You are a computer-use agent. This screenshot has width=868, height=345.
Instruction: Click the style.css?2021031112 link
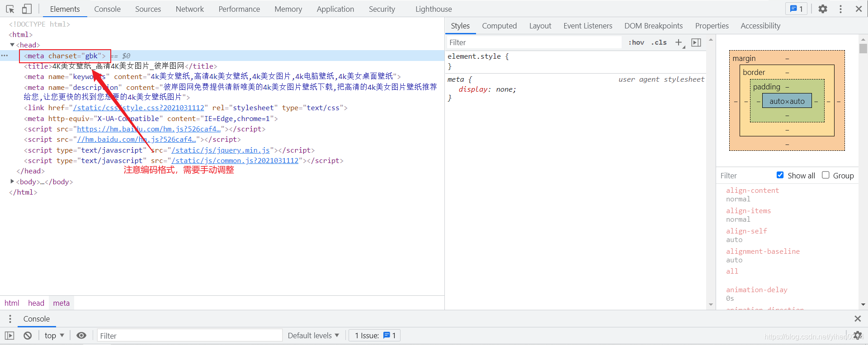[138, 108]
